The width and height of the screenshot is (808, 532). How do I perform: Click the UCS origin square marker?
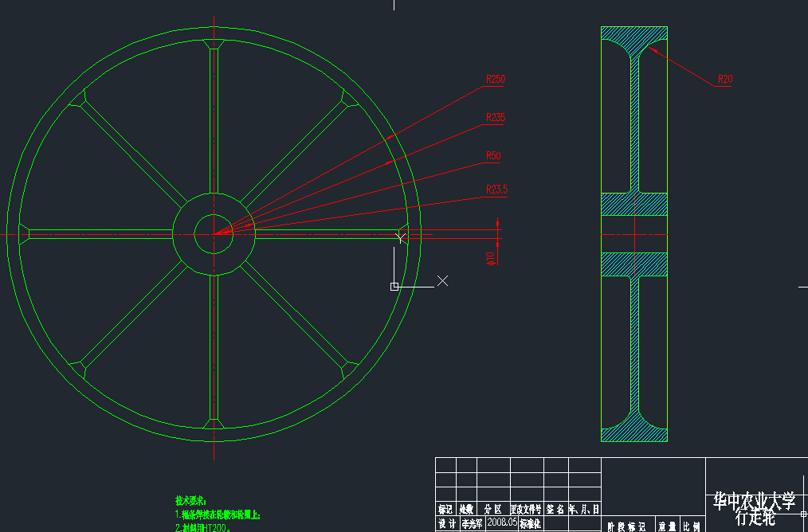point(394,287)
